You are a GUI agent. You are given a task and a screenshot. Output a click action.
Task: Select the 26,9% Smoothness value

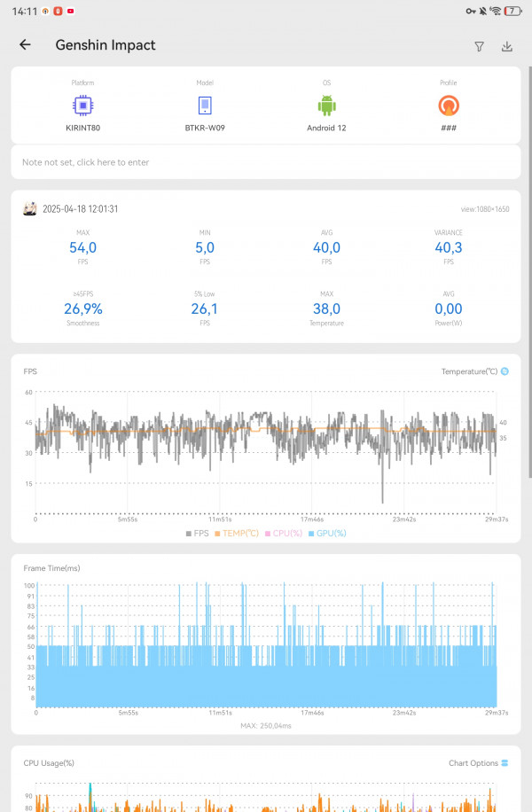click(x=82, y=308)
